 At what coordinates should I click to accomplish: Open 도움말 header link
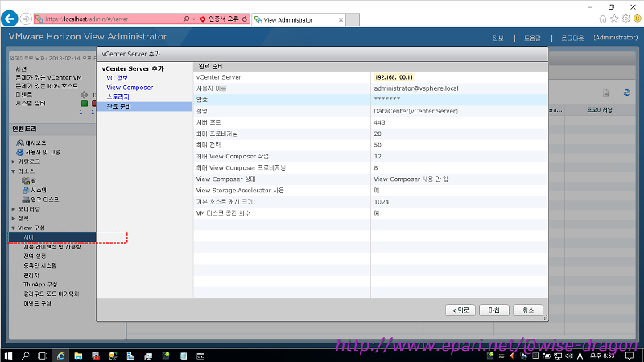pos(532,38)
